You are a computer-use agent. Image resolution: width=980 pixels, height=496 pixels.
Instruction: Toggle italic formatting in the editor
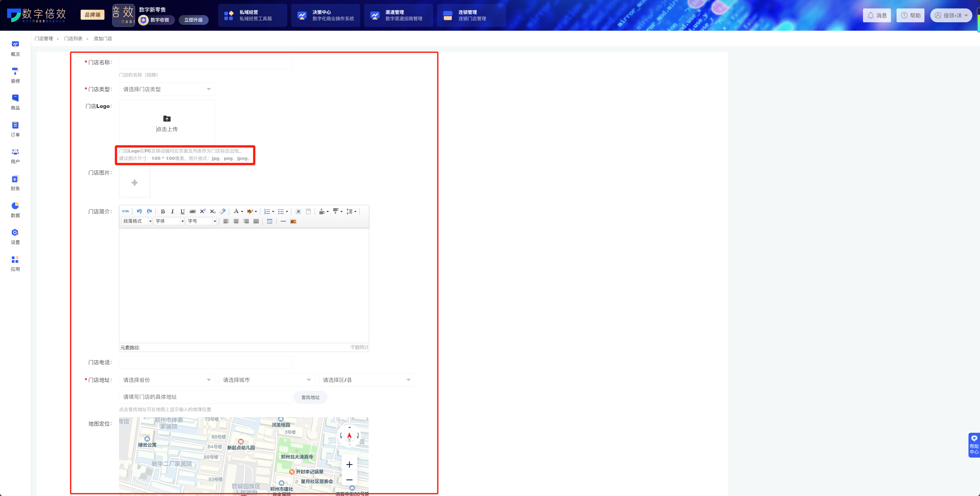click(x=172, y=211)
